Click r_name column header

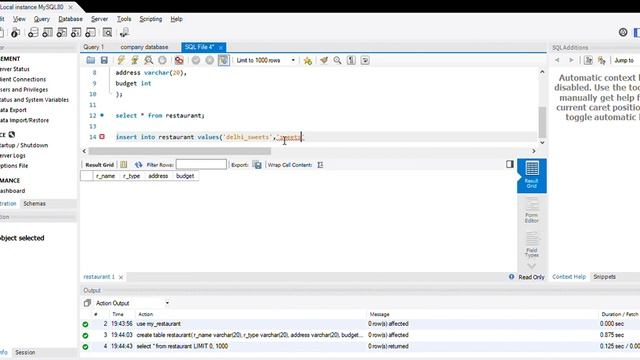105,176
